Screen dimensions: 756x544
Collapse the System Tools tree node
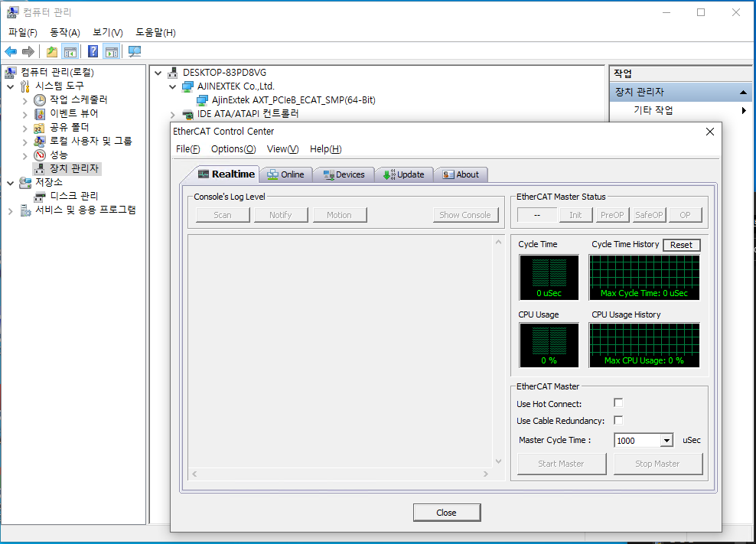coord(11,86)
